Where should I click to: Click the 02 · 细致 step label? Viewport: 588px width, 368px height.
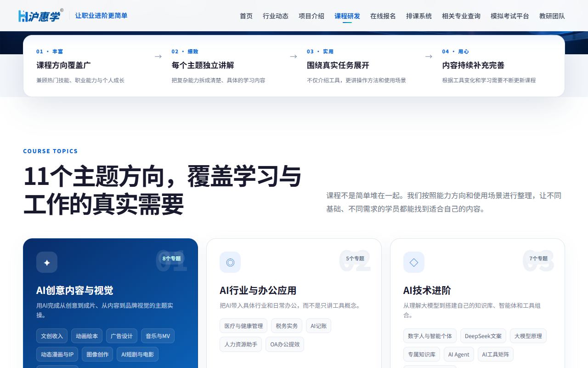[x=185, y=52]
